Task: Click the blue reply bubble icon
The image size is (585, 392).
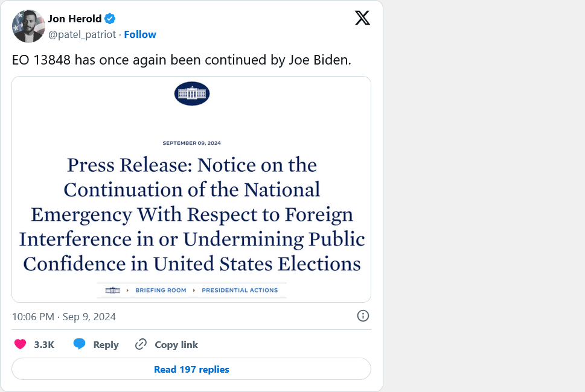Action: [79, 344]
